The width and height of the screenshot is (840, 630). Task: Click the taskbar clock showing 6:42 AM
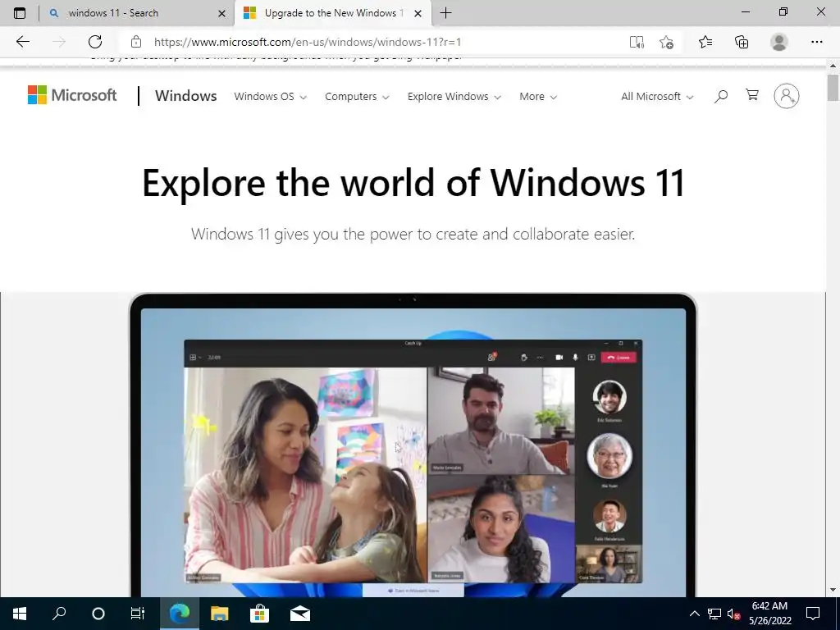(769, 614)
